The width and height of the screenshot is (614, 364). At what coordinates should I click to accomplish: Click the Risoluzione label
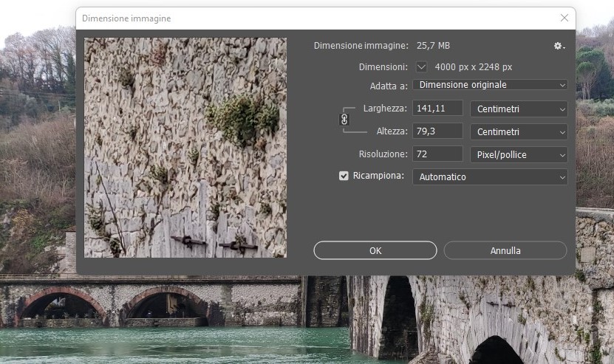pyautogui.click(x=383, y=154)
